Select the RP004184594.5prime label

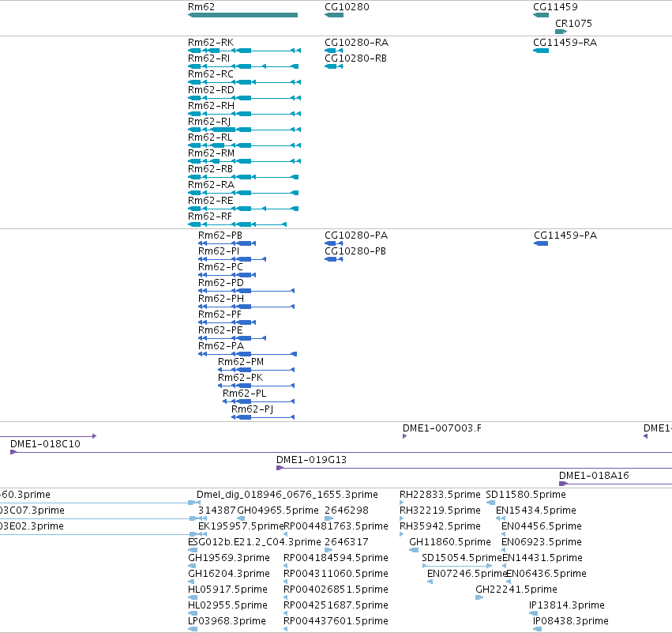336,558
